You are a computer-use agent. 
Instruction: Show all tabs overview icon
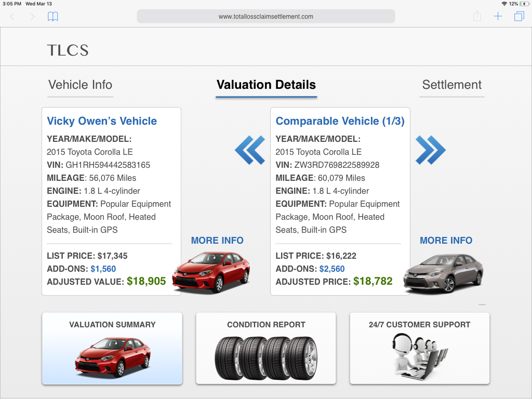tap(519, 16)
